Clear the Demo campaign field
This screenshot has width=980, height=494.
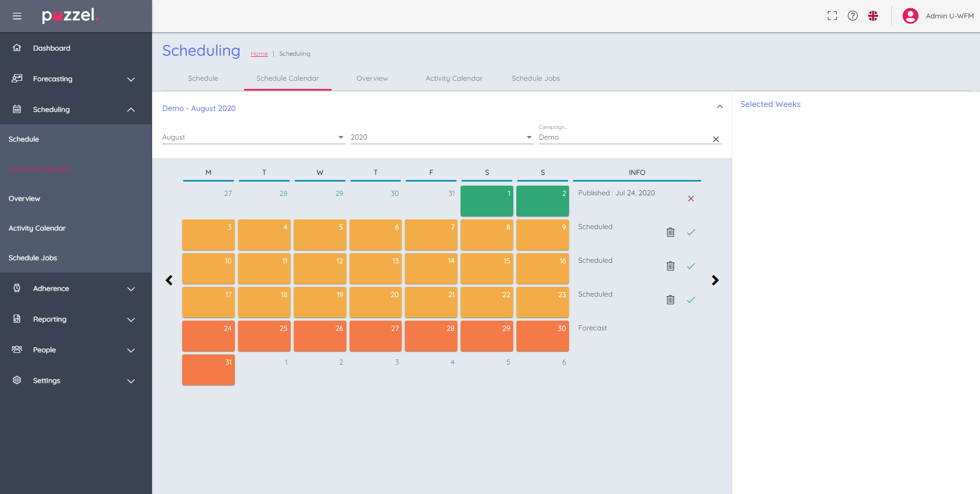[716, 139]
